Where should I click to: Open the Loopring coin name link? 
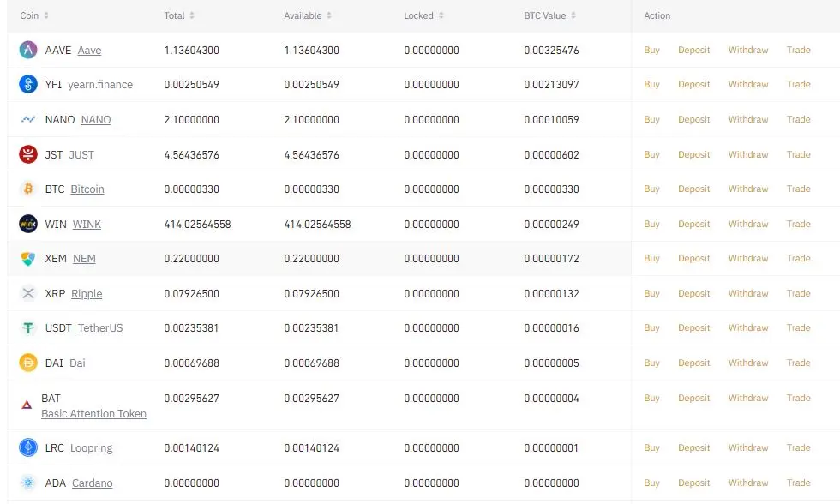(92, 448)
